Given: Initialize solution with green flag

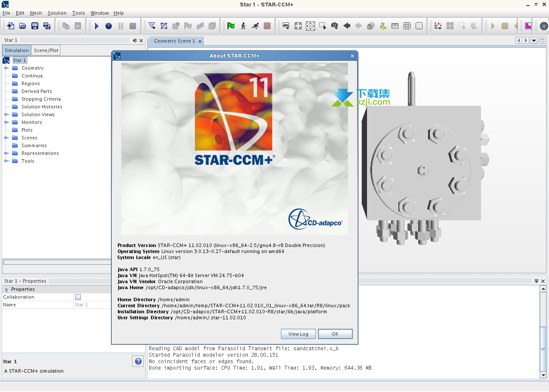Looking at the screenshot, I should (231, 26).
